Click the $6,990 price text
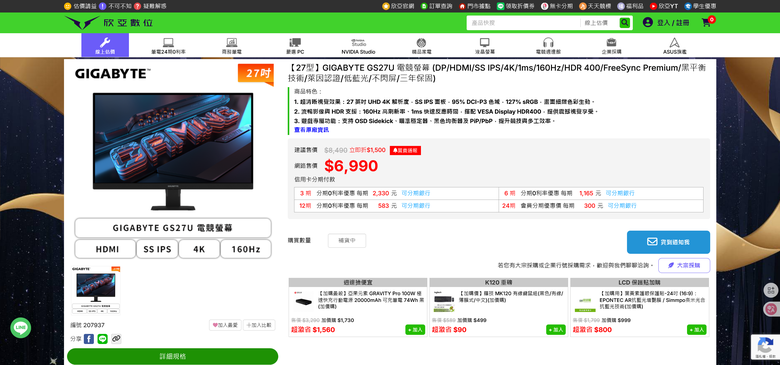The width and height of the screenshot is (780, 365). [351, 166]
